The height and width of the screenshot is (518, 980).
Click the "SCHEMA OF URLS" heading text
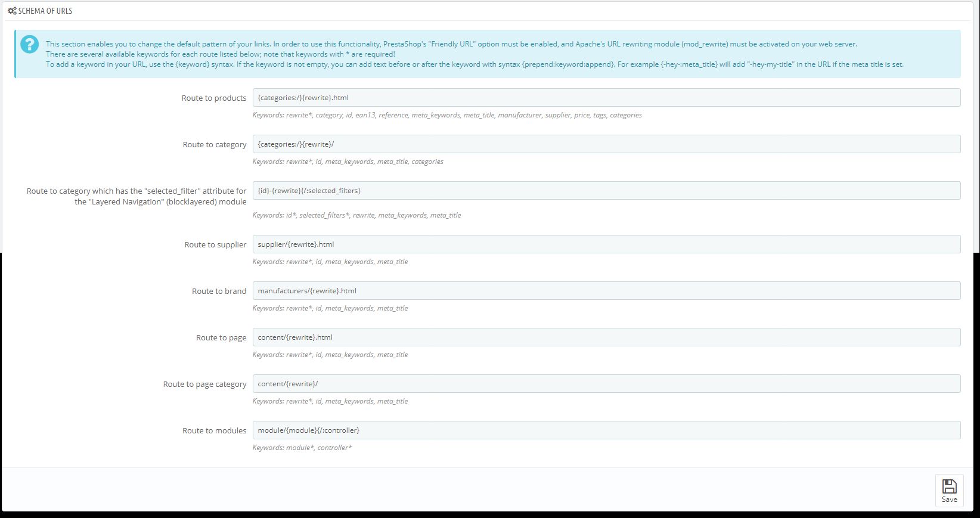45,11
